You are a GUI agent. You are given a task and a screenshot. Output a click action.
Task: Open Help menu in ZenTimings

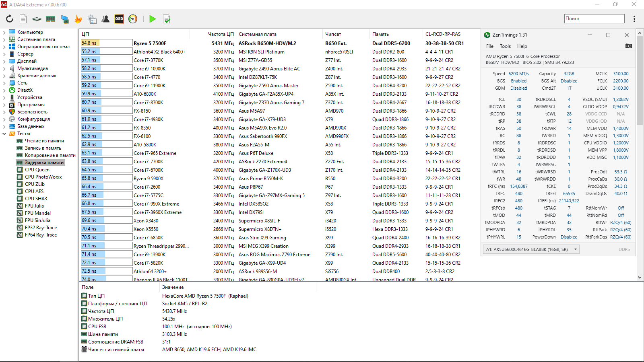point(522,46)
